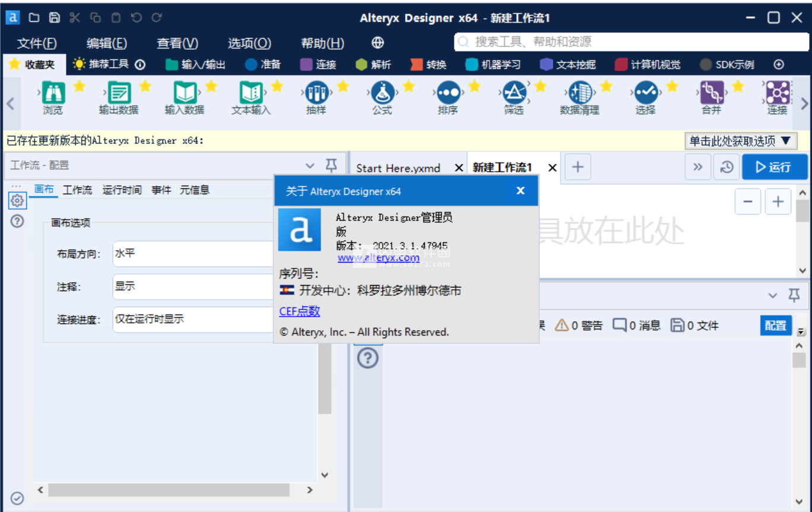Open the 注释 dropdown showing 显示
This screenshot has height=512, width=812.
193,286
